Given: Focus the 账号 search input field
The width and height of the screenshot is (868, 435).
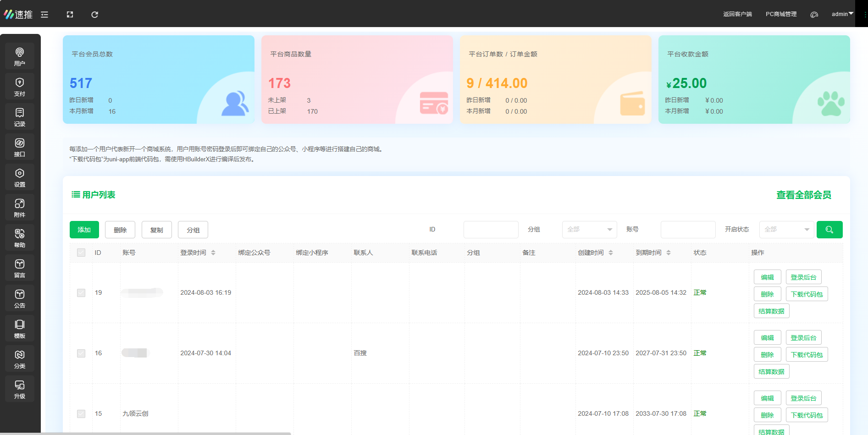Looking at the screenshot, I should point(688,230).
